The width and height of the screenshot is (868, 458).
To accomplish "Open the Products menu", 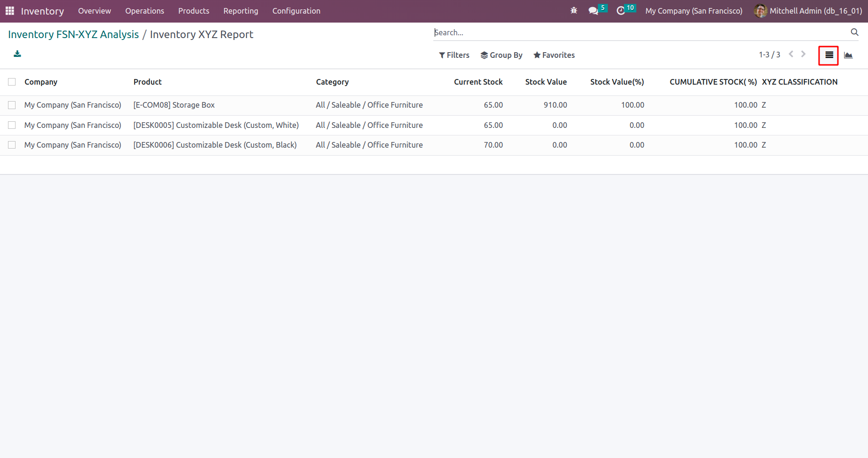I will pyautogui.click(x=194, y=11).
